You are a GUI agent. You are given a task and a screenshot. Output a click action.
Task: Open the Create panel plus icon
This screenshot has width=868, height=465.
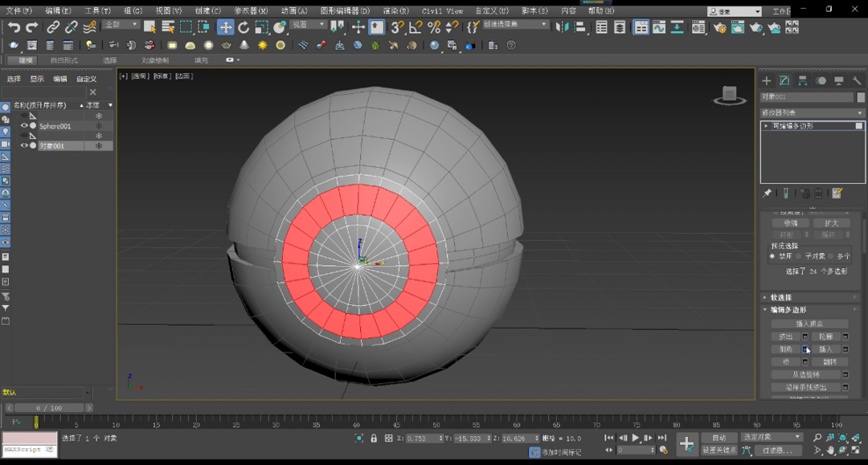pos(766,81)
